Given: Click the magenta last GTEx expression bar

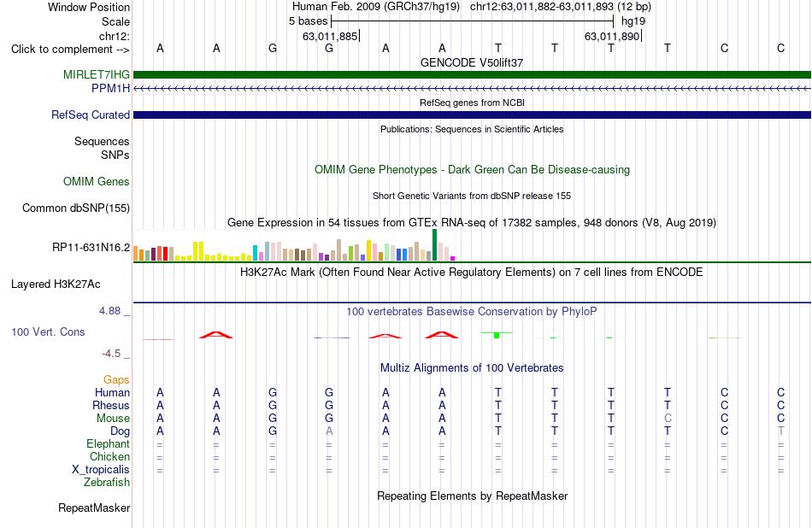Looking at the screenshot, I should [x=453, y=258].
